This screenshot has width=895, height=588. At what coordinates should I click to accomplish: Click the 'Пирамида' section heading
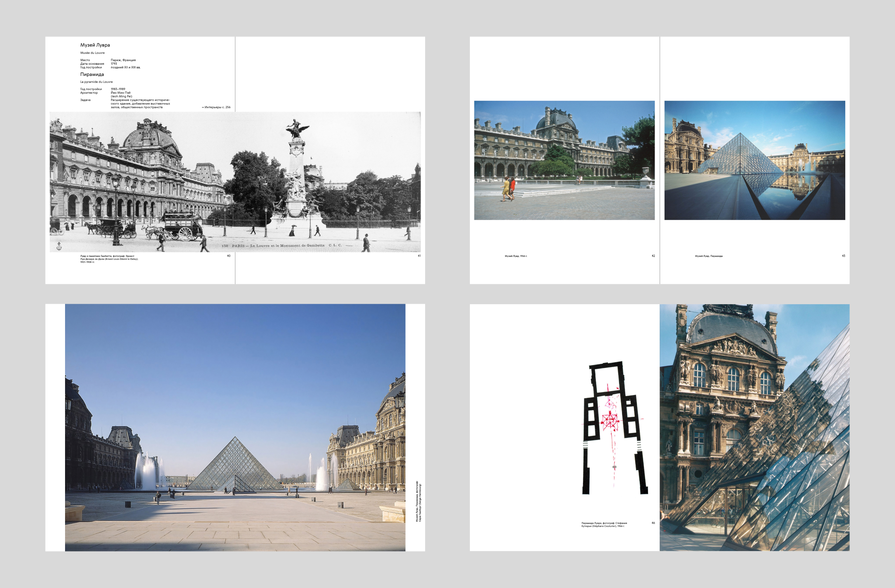[92, 75]
